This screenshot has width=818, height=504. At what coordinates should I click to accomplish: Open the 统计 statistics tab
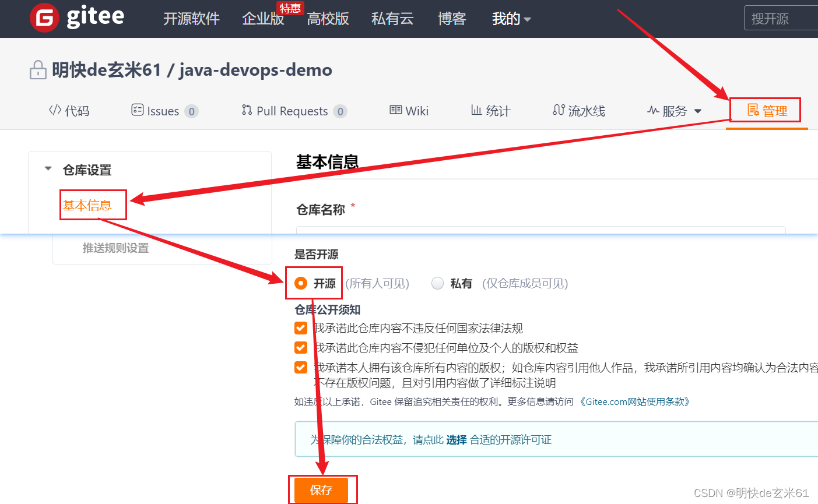click(x=490, y=111)
